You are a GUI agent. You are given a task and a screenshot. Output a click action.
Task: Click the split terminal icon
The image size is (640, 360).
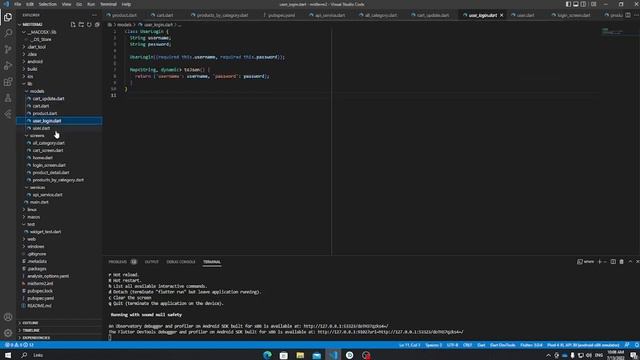(613, 262)
